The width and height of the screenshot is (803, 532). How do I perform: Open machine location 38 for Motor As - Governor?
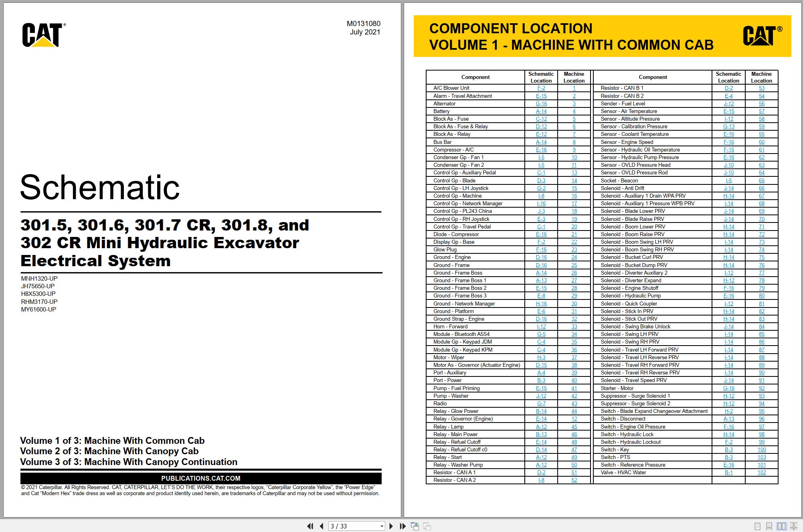(x=574, y=365)
